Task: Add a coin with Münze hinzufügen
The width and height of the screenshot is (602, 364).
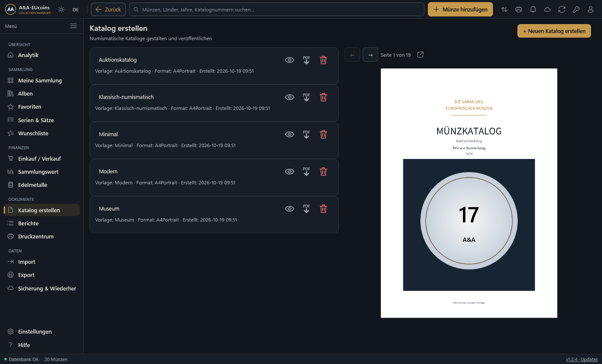Action: (460, 9)
